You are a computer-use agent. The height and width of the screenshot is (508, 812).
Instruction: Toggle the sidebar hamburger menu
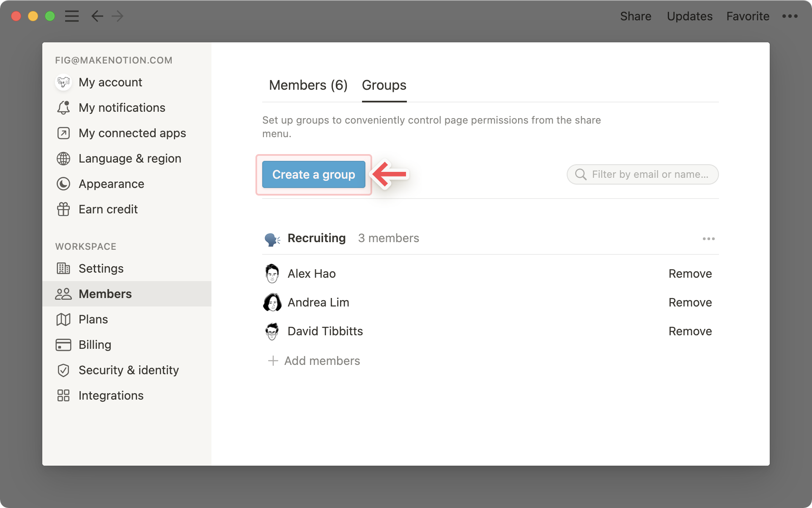[x=72, y=16]
